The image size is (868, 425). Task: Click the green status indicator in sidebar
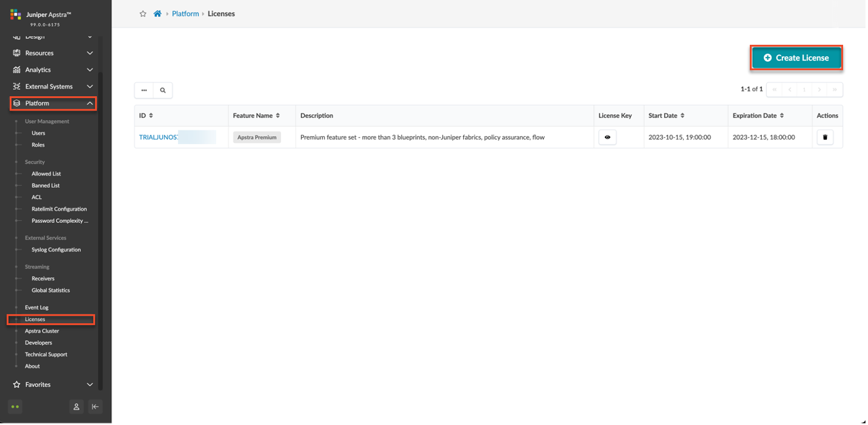click(x=16, y=407)
